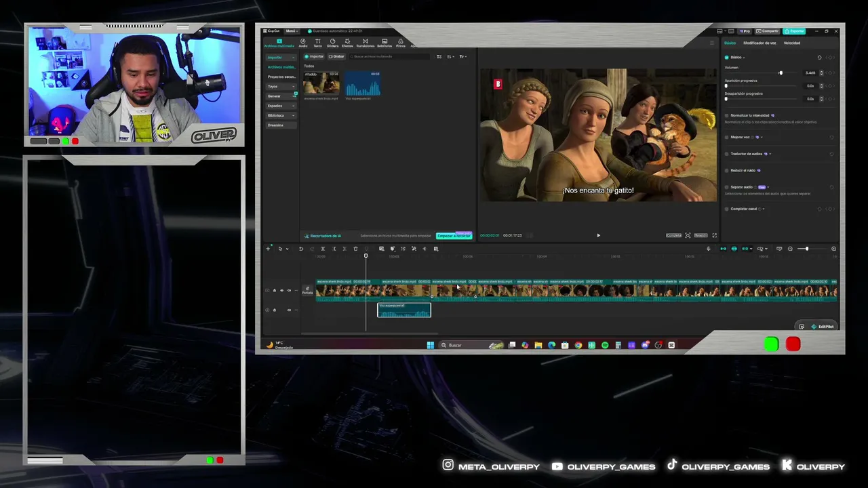This screenshot has height=488, width=868.
Task: Open the Efectos tab
Action: click(347, 43)
